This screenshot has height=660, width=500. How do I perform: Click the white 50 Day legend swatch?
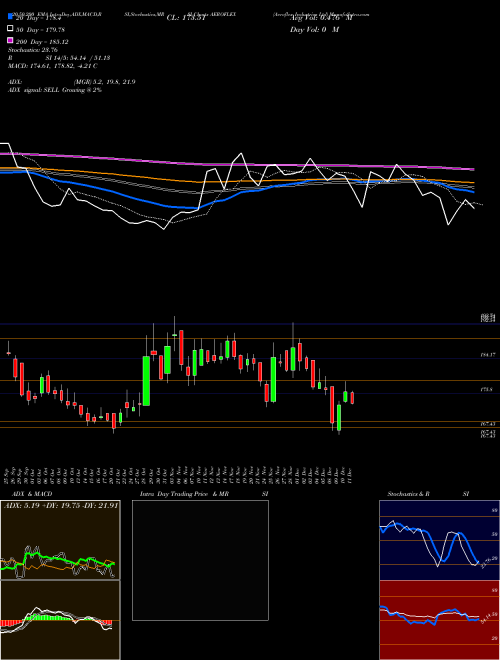[x=11, y=29]
